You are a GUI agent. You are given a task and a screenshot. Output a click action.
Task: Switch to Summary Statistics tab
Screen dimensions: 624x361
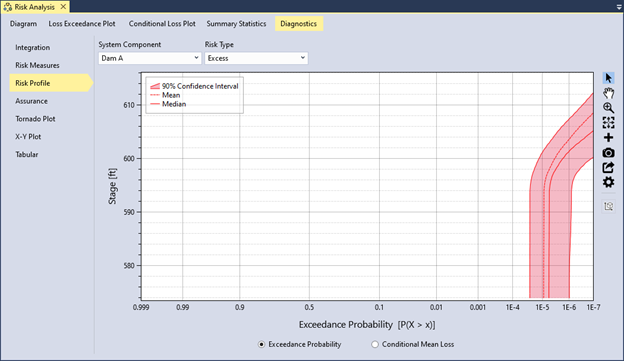236,24
